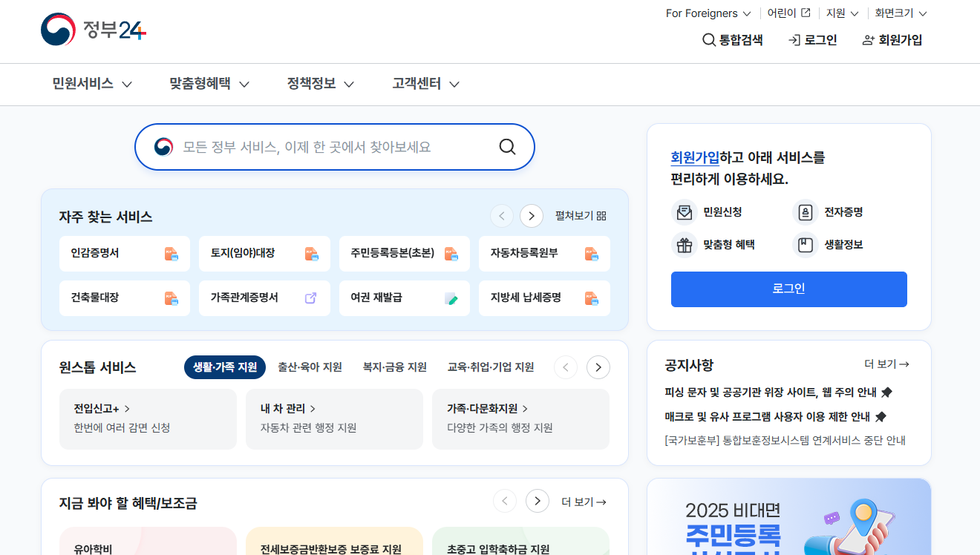Viewport: 980px width, 555px height.
Task: Open 초중고 입학축하금 지원 card
Action: [520, 541]
